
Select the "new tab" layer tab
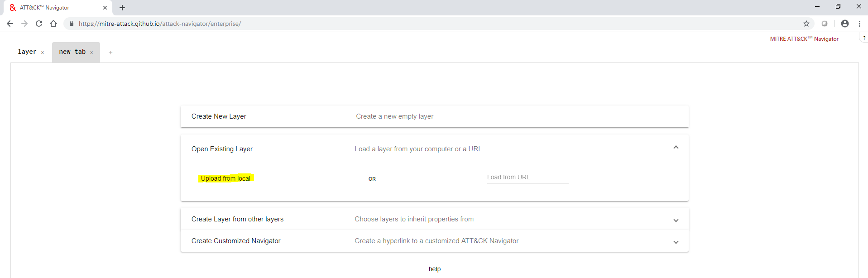[72, 52]
